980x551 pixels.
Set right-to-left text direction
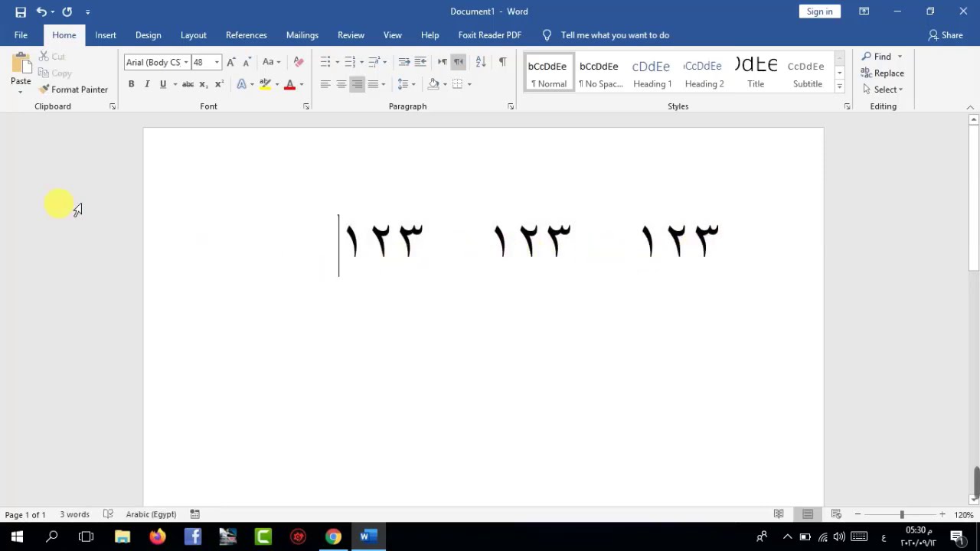click(459, 62)
